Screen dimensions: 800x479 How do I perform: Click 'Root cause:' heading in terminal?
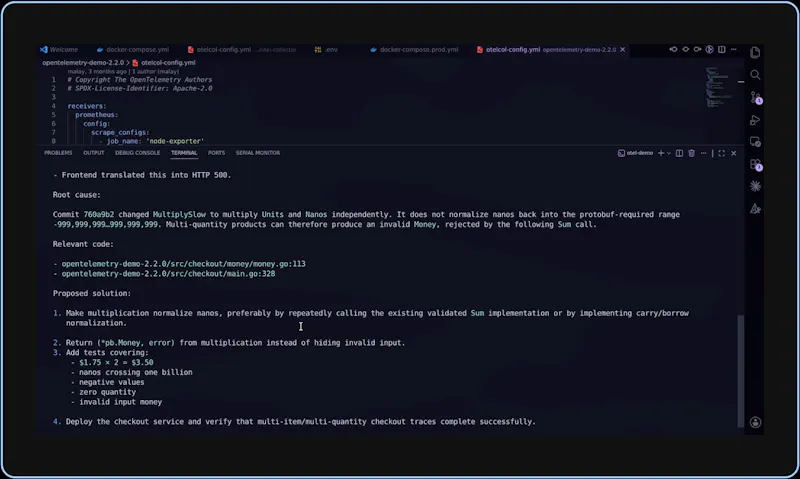pos(77,195)
